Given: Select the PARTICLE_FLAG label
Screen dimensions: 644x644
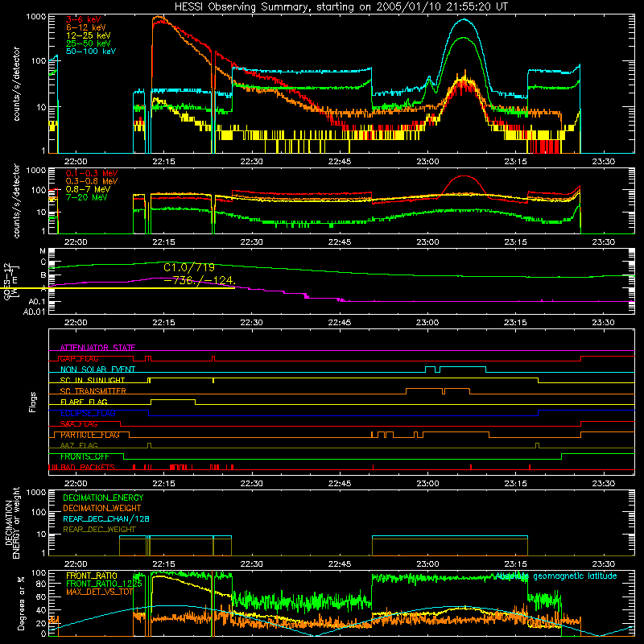Looking at the screenshot, I should click(x=90, y=435).
